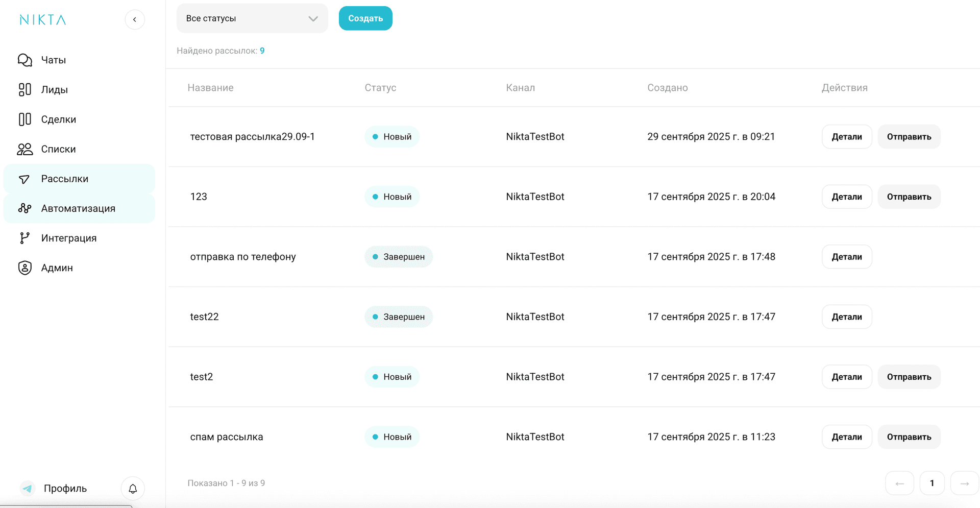
Task: Collapse the sidebar with the chevron button
Action: [x=135, y=19]
